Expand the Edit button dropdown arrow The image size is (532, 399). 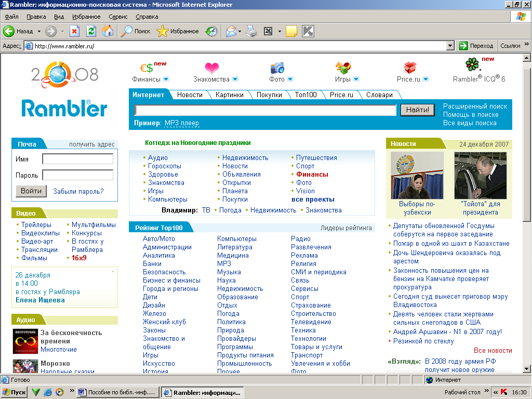click(280, 32)
